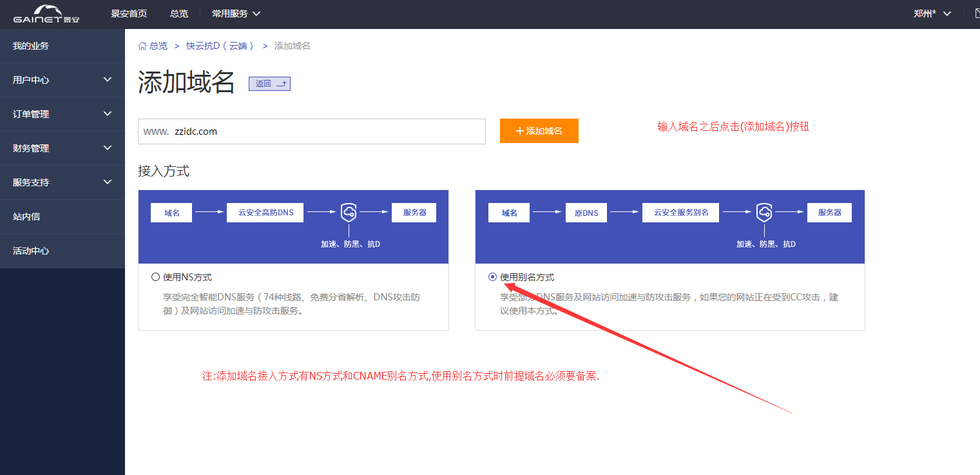Click the domain name input field
980x475 pixels.
312,131
